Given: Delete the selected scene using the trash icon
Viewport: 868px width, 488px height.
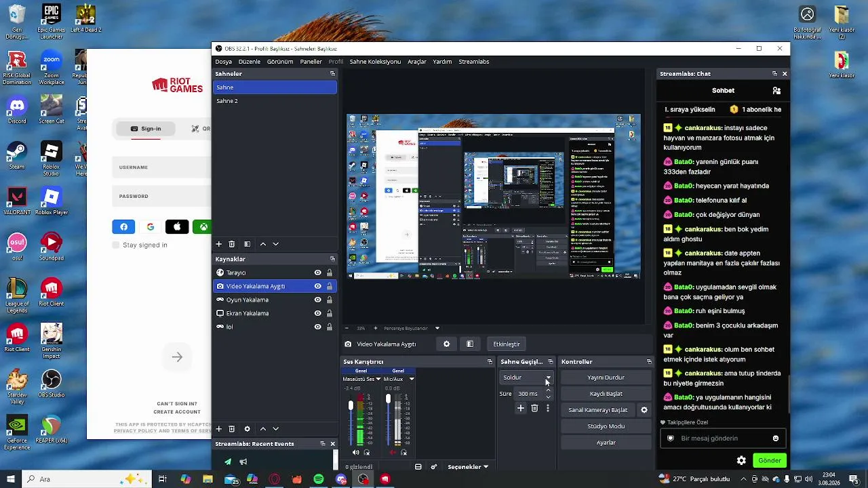Looking at the screenshot, I should tap(232, 244).
